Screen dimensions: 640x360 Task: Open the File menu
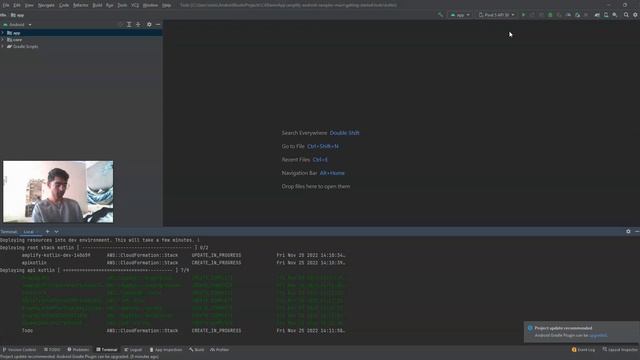coord(6,5)
